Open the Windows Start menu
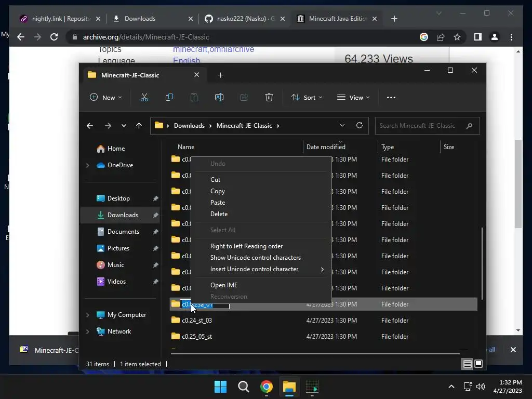This screenshot has width=532, height=399. pyautogui.click(x=220, y=387)
